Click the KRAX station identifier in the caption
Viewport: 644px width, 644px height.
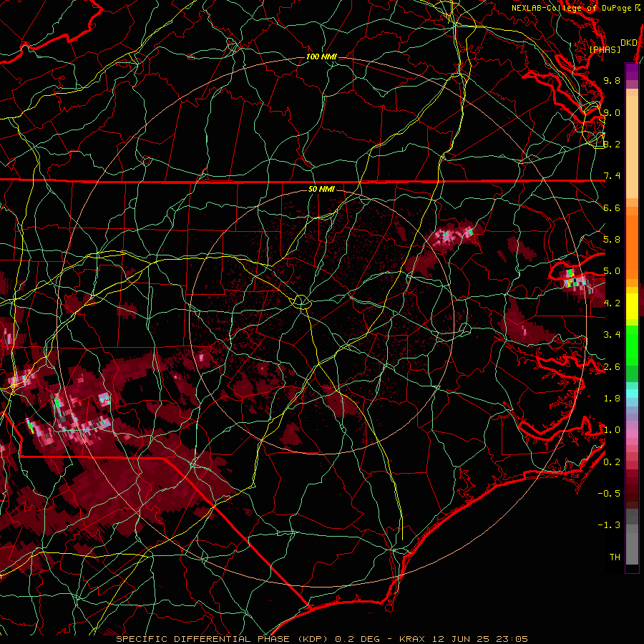click(412, 639)
